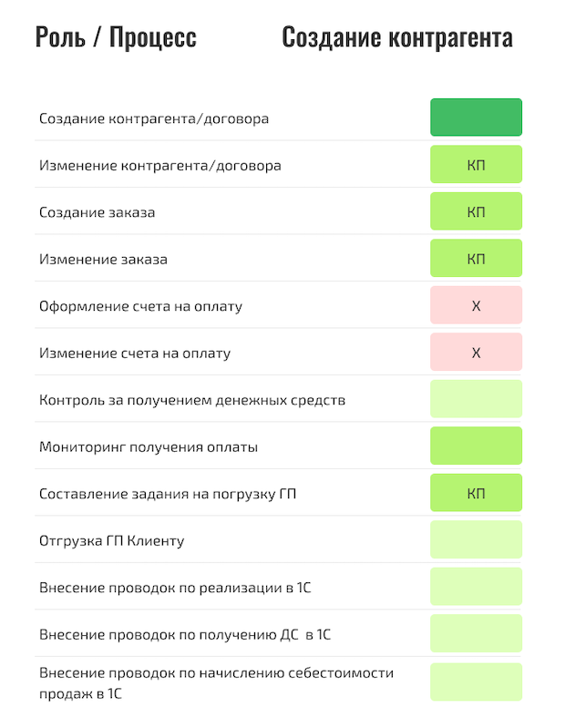Click КП cell for Изменение контрагента/договора
The height and width of the screenshot is (728, 565).
click(476, 164)
